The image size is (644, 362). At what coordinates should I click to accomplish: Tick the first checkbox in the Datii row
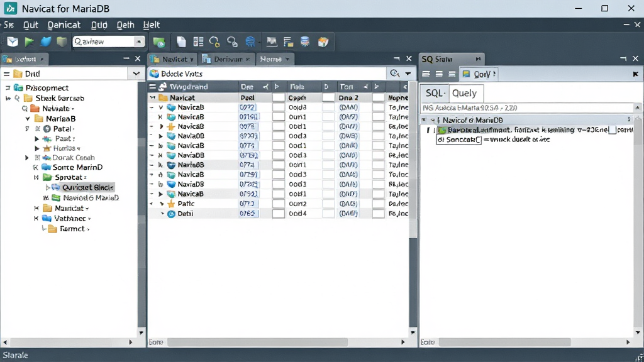point(279,214)
